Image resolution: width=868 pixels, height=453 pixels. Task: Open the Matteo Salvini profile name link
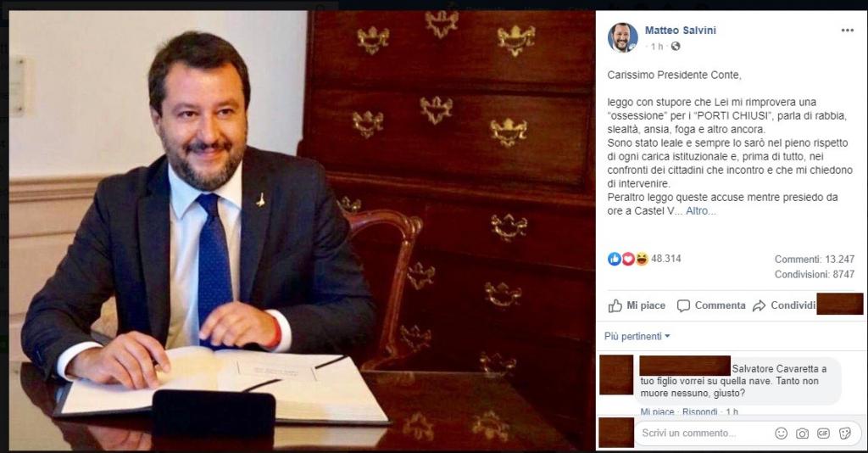tap(681, 31)
